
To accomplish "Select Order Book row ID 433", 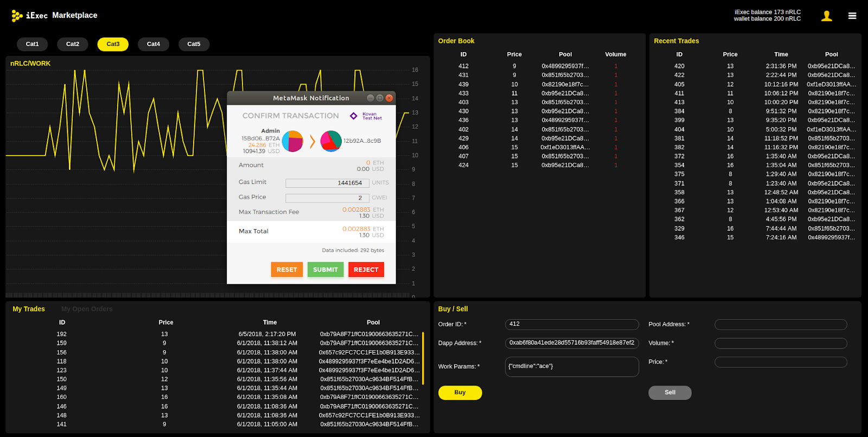I will (x=540, y=93).
